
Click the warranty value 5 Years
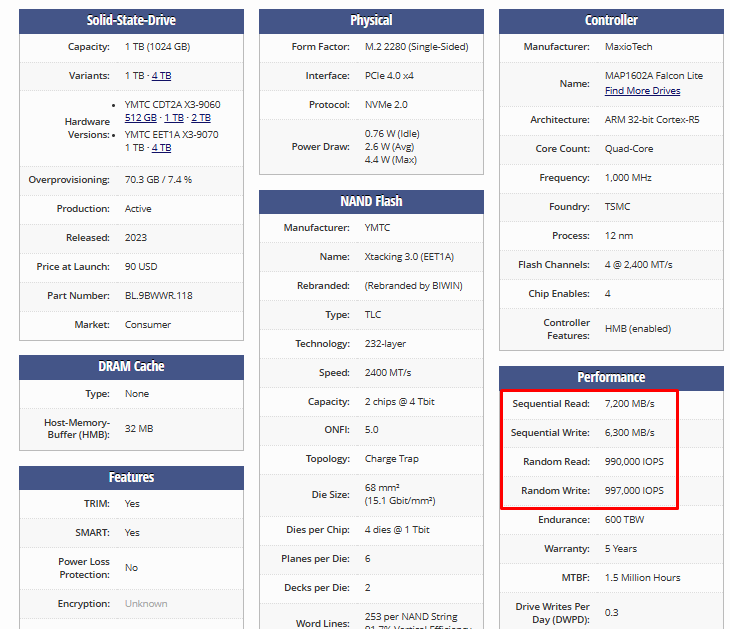621,548
